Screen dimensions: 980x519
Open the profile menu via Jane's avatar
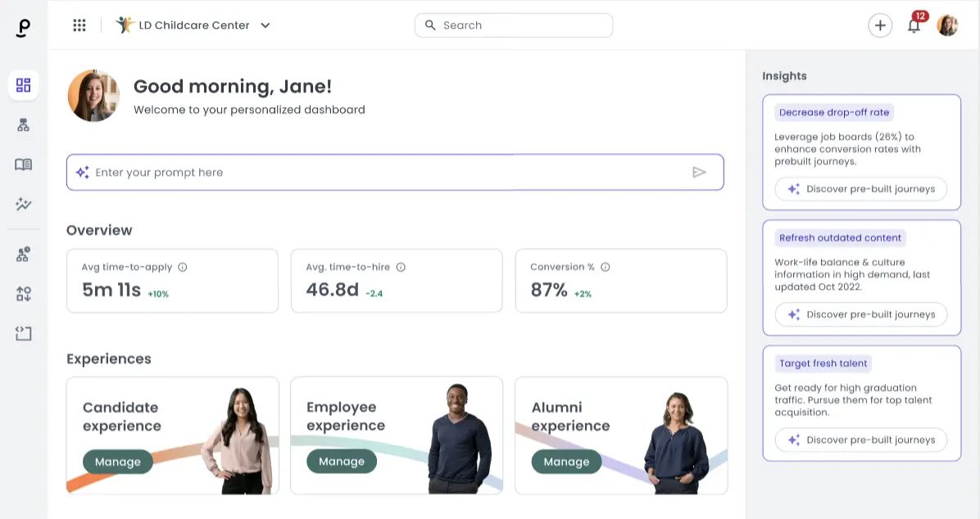point(948,25)
